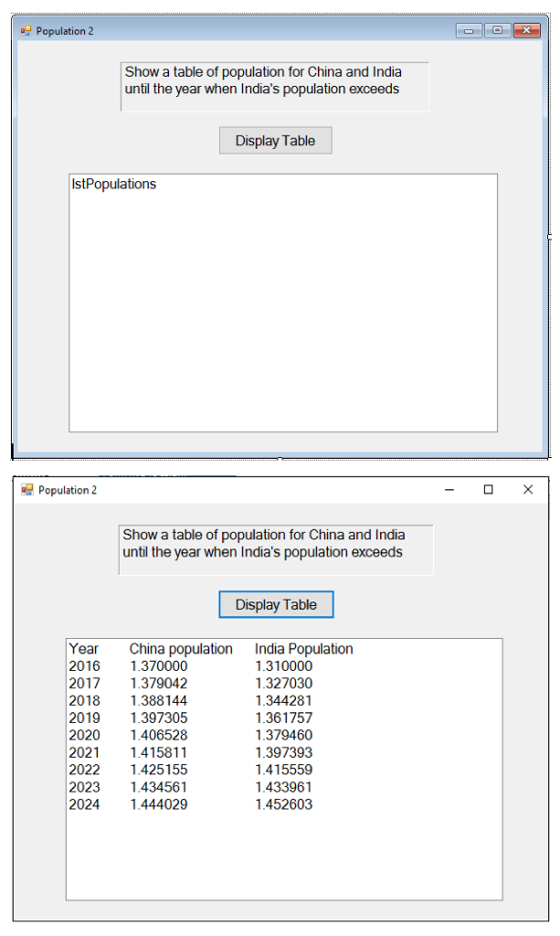Screen dimensions: 560x936
Task: Click India value 1.344281
Action: 284,701
